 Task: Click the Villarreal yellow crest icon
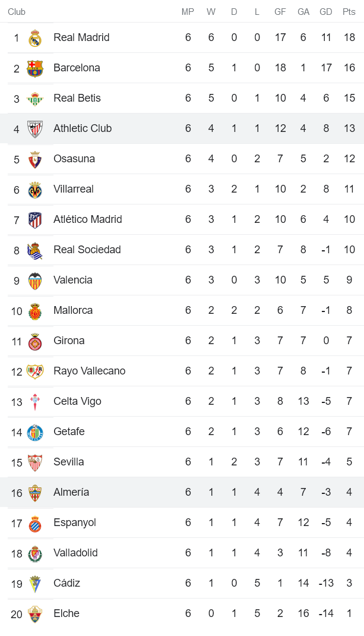35,190
